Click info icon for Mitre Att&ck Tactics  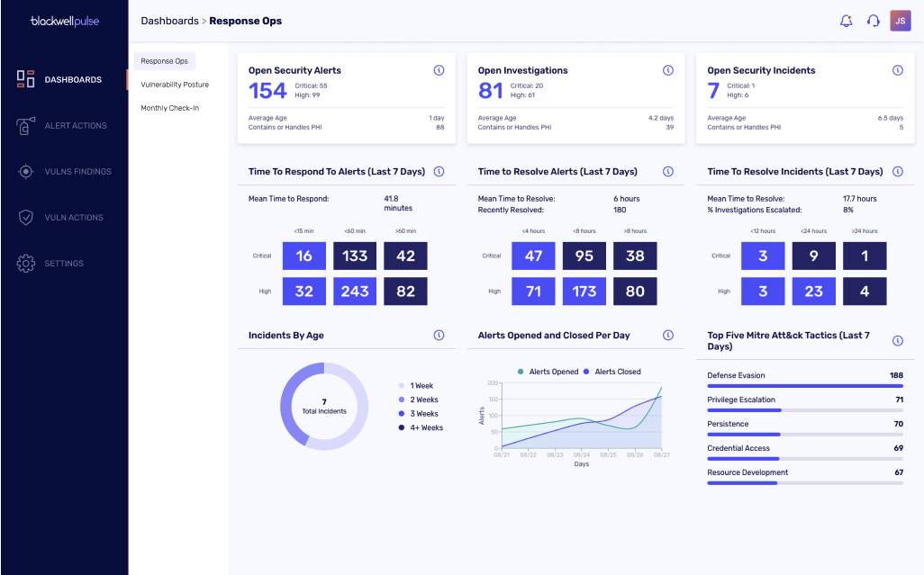click(898, 341)
